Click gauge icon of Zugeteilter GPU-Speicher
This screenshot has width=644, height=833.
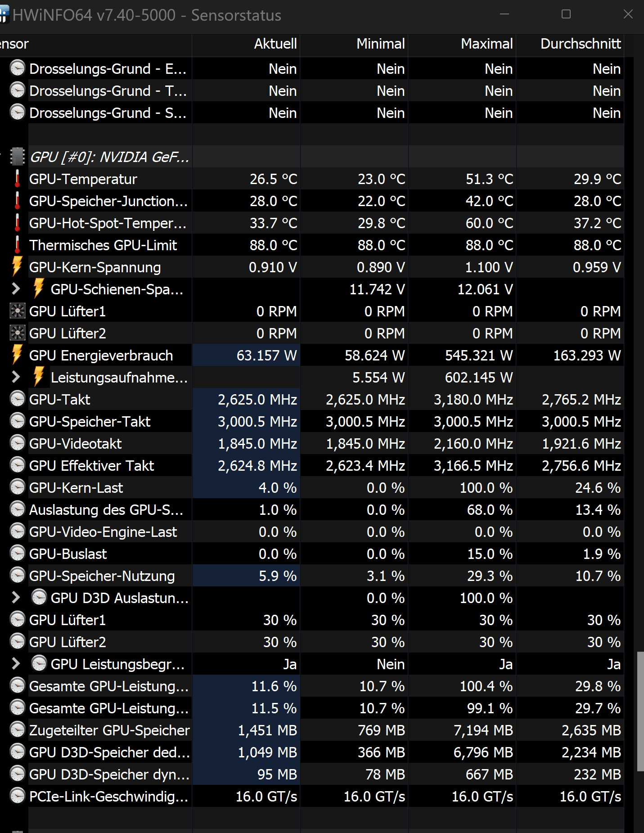[x=17, y=730]
